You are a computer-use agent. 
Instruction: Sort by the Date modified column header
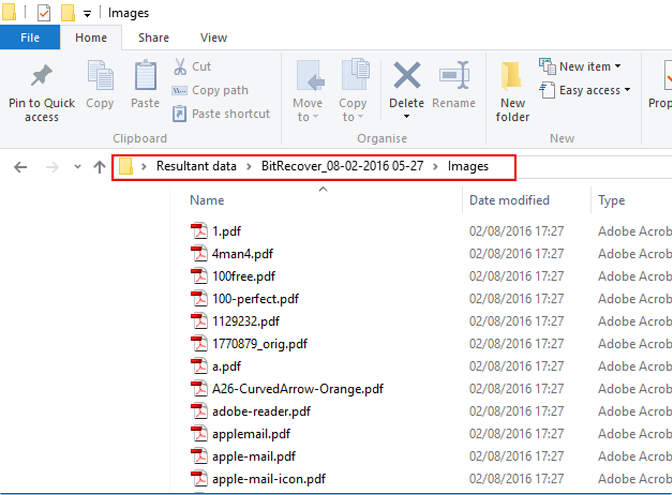pyautogui.click(x=509, y=200)
